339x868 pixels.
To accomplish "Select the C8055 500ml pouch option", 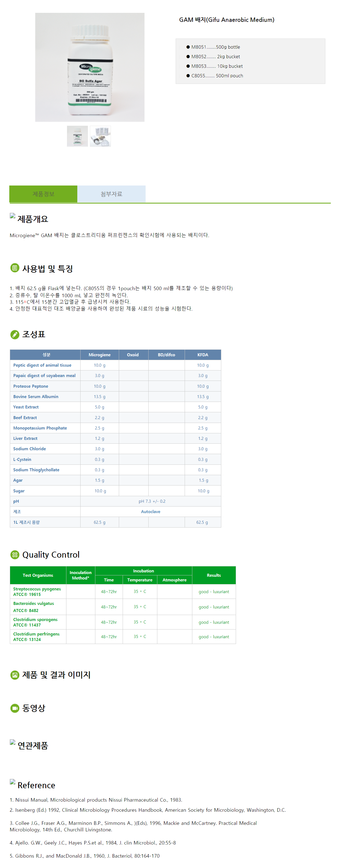I will pos(215,75).
